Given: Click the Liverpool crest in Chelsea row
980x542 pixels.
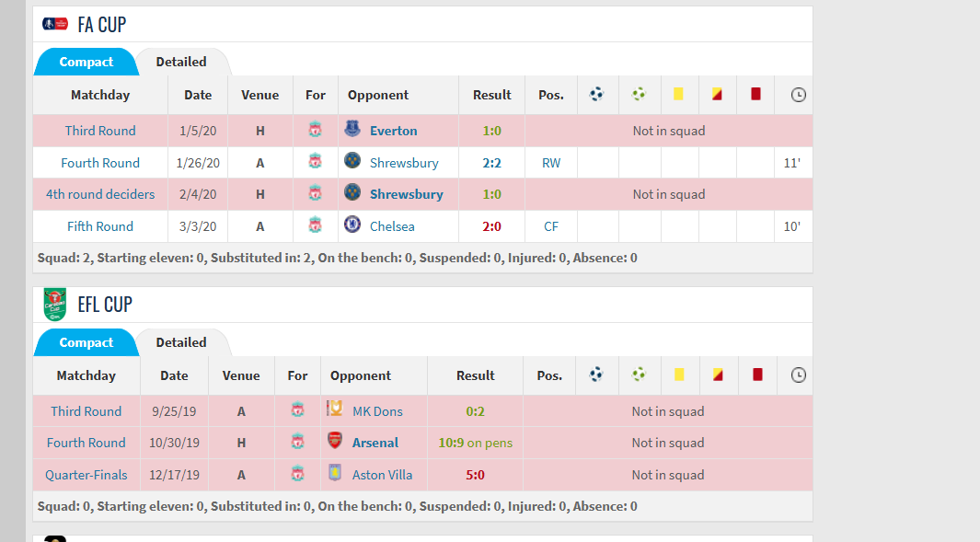Looking at the screenshot, I should click(x=315, y=225).
